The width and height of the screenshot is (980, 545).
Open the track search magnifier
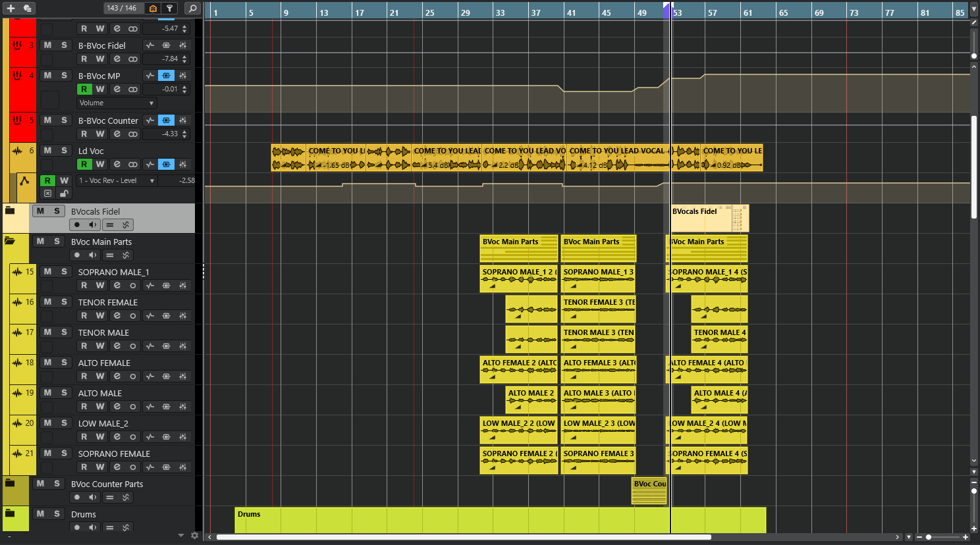click(x=192, y=8)
